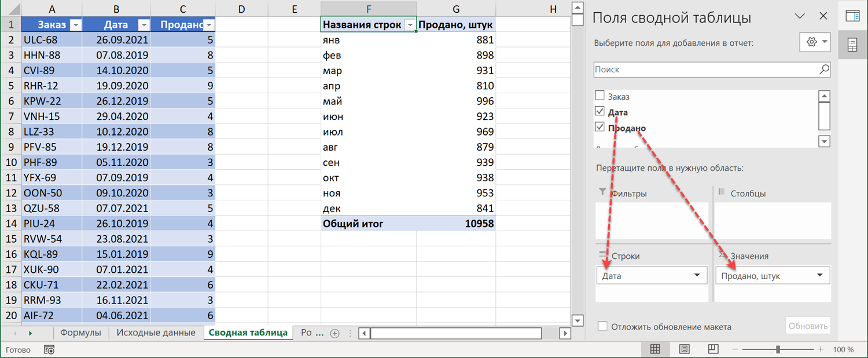Screen dimensions: 868x358
Task: Open the Продано, штук dropdown in Значения
Action: tap(820, 275)
